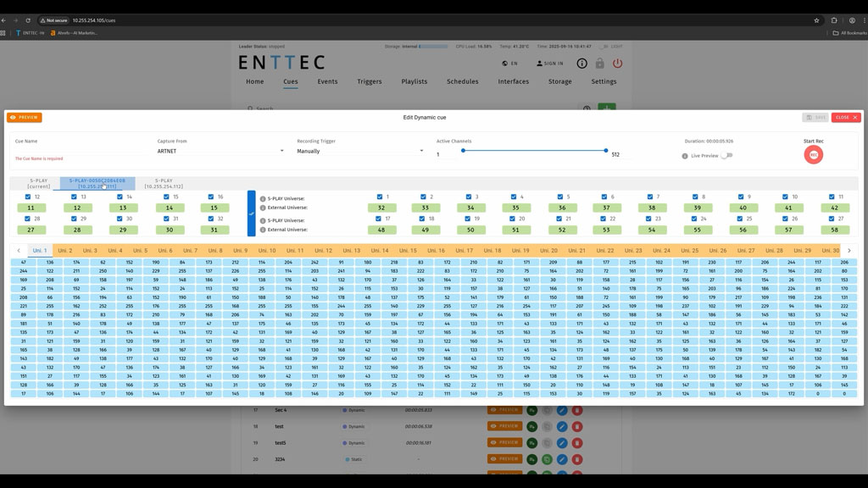Click the blue select-all universes checkmark bar
868x488 pixels.
point(251,213)
